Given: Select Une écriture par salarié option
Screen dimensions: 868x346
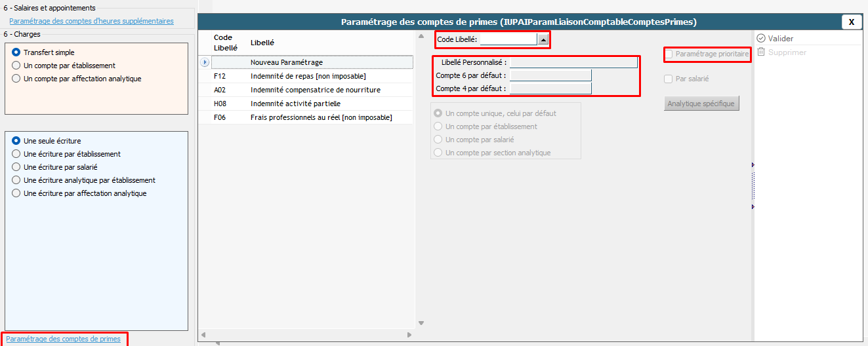Looking at the screenshot, I should pyautogui.click(x=16, y=167).
